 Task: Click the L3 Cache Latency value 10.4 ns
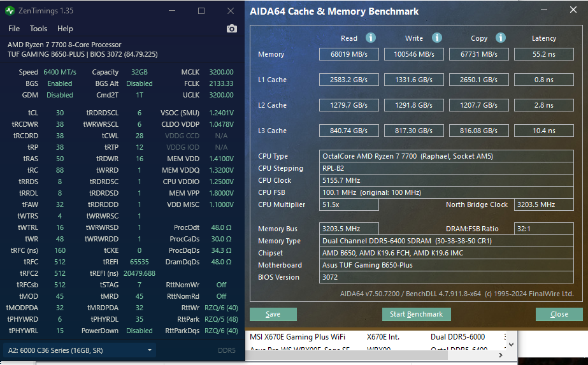click(x=544, y=131)
